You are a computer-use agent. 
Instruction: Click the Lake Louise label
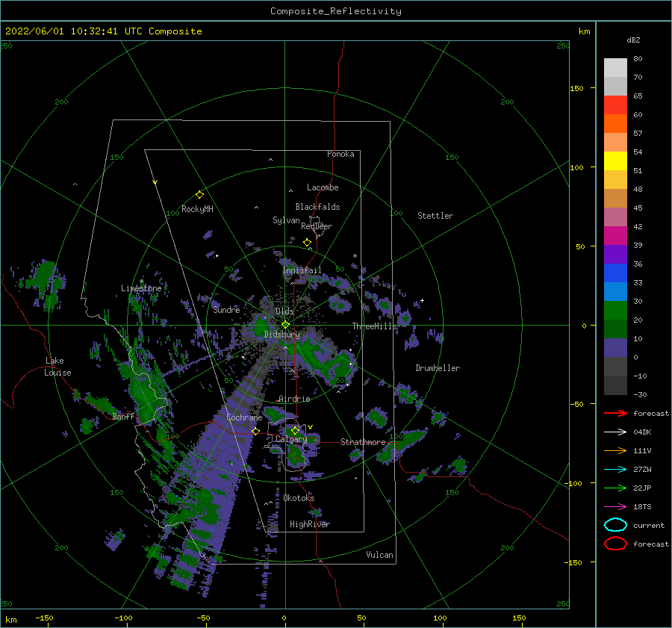point(57,367)
